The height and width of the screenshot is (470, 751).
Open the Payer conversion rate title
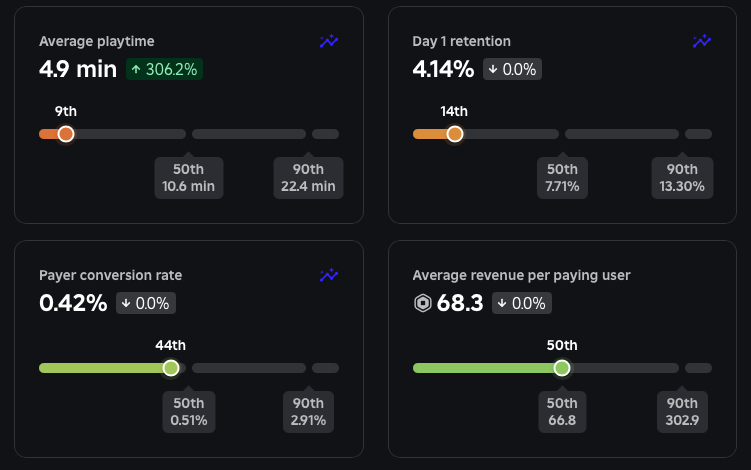(110, 275)
